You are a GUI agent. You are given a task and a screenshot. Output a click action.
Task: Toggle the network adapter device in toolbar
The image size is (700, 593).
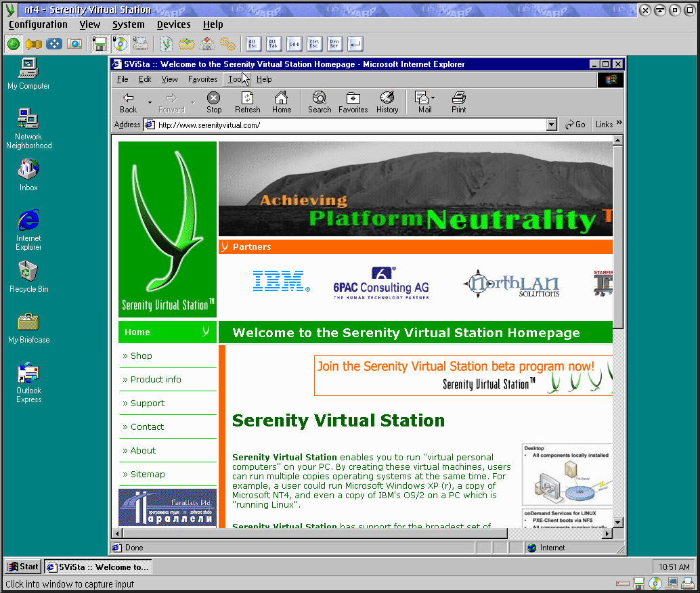(x=140, y=44)
